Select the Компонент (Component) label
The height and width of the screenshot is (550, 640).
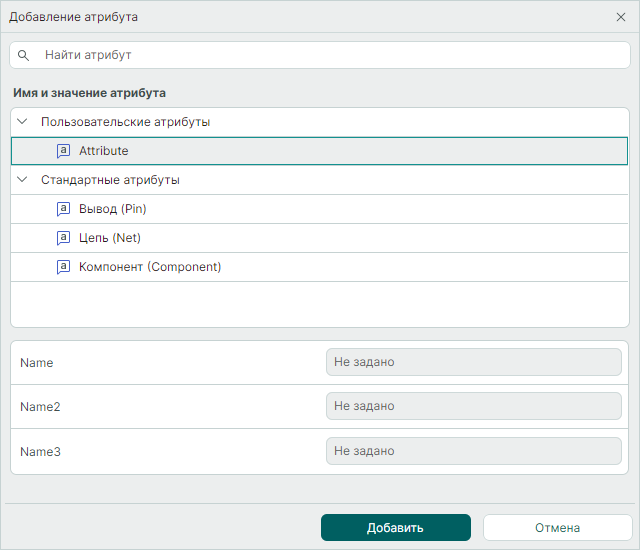150,267
